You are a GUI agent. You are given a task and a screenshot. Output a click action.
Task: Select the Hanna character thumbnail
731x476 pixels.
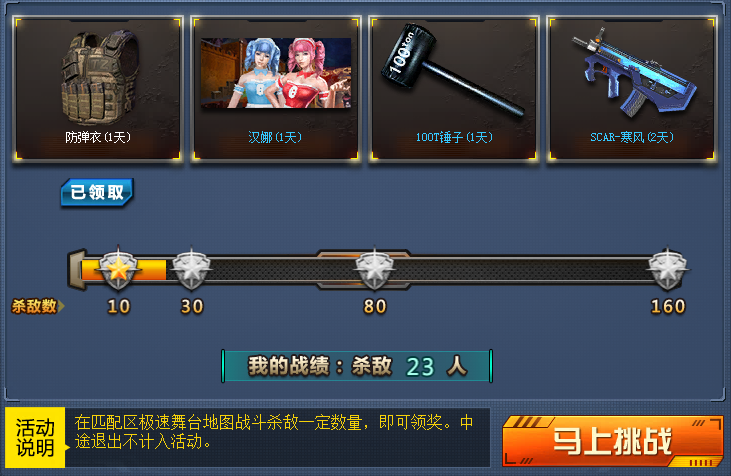276,73
